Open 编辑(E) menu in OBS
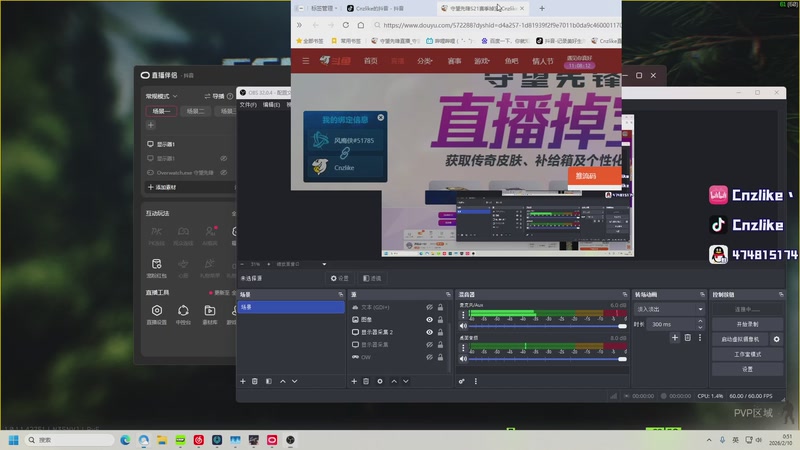The height and width of the screenshot is (450, 800). 271,105
